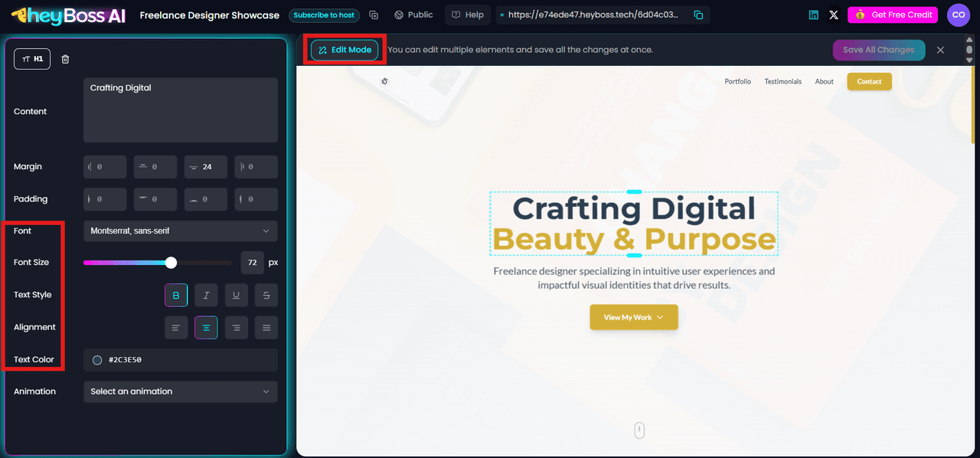Open Portfolio in the preview nav
This screenshot has height=458, width=980.
tap(738, 81)
